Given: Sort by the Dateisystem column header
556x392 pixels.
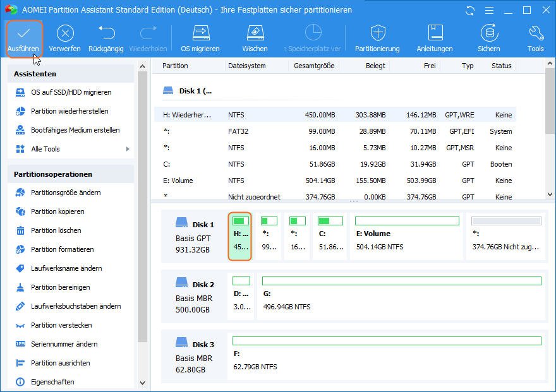Looking at the screenshot, I should pyautogui.click(x=247, y=66).
